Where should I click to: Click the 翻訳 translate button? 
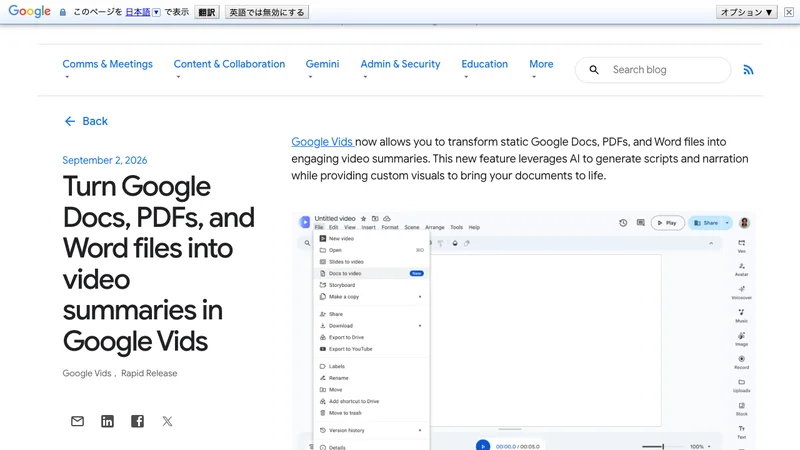(207, 12)
